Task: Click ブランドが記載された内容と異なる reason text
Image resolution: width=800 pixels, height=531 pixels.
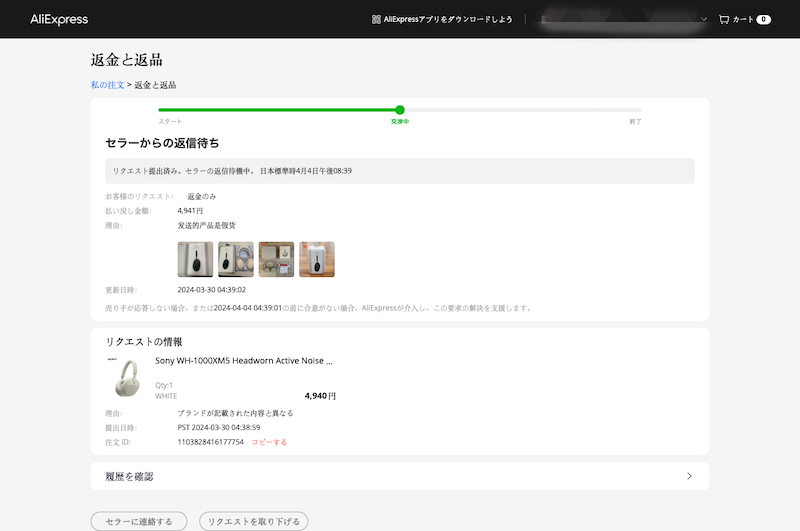Action: click(235, 413)
